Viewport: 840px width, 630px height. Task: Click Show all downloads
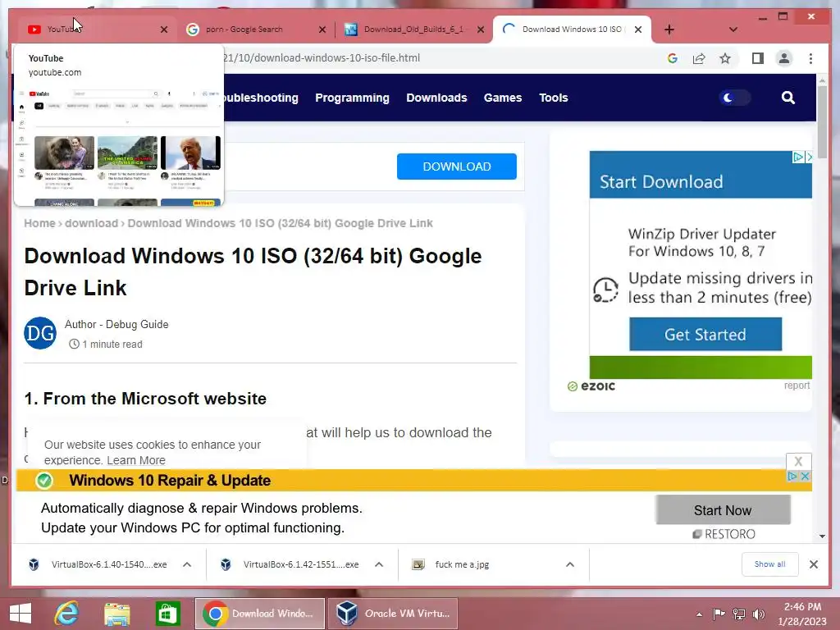click(x=769, y=564)
